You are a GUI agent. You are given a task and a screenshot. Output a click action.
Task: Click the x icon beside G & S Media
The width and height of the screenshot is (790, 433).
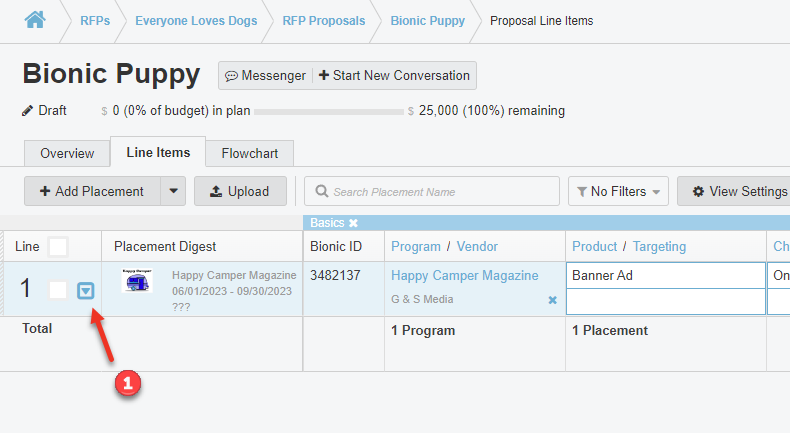click(552, 300)
